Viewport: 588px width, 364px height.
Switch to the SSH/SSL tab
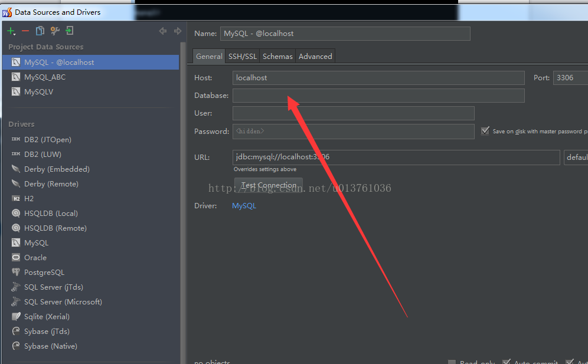click(x=242, y=56)
